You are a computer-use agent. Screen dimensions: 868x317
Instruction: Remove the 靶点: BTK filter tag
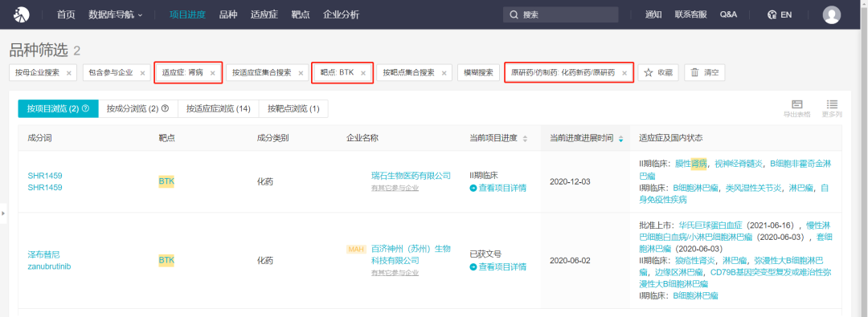pos(363,73)
